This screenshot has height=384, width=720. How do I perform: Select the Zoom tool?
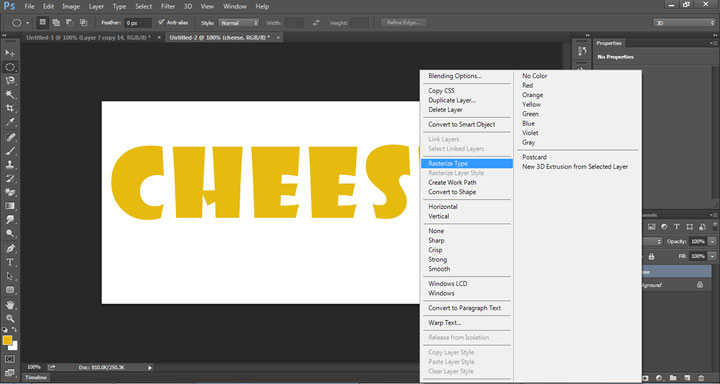point(10,318)
